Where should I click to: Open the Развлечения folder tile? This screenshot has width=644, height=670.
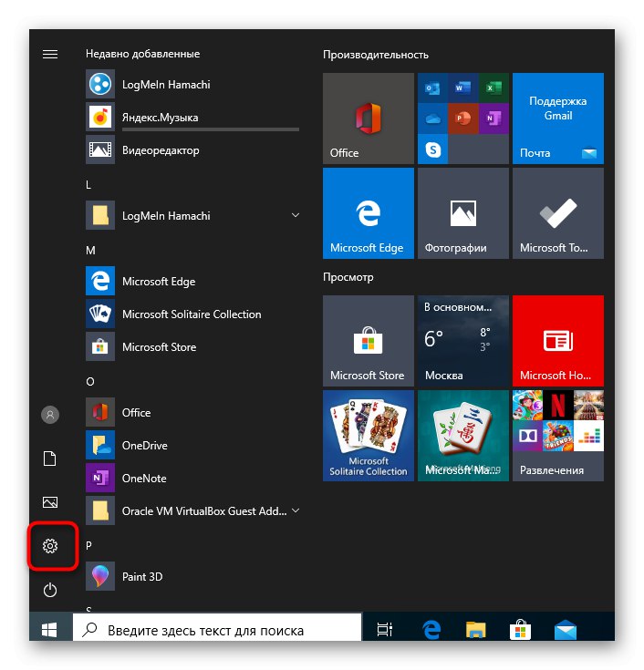[558, 436]
